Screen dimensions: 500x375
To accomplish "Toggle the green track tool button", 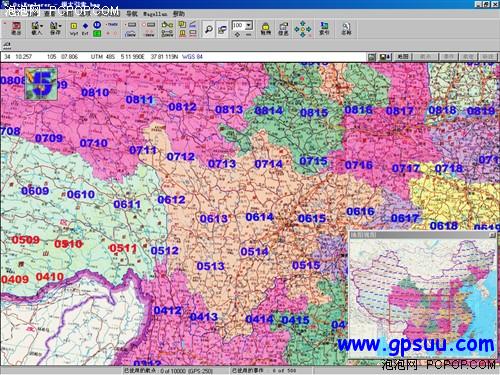I will pos(97,33).
